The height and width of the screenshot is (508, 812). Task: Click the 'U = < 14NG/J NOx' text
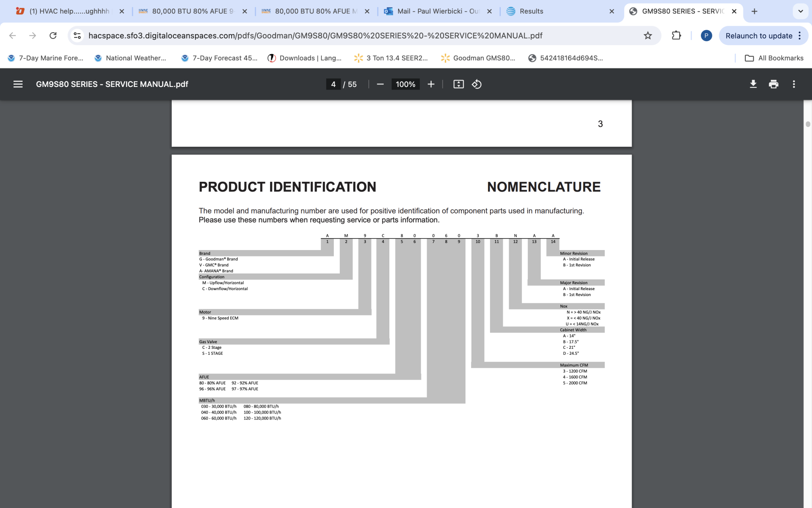click(582, 324)
